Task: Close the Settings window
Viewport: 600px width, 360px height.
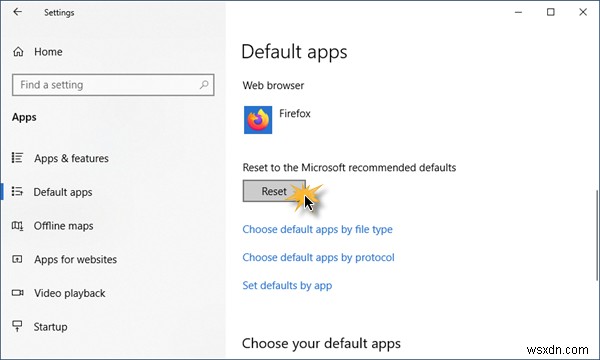Action: 583,12
